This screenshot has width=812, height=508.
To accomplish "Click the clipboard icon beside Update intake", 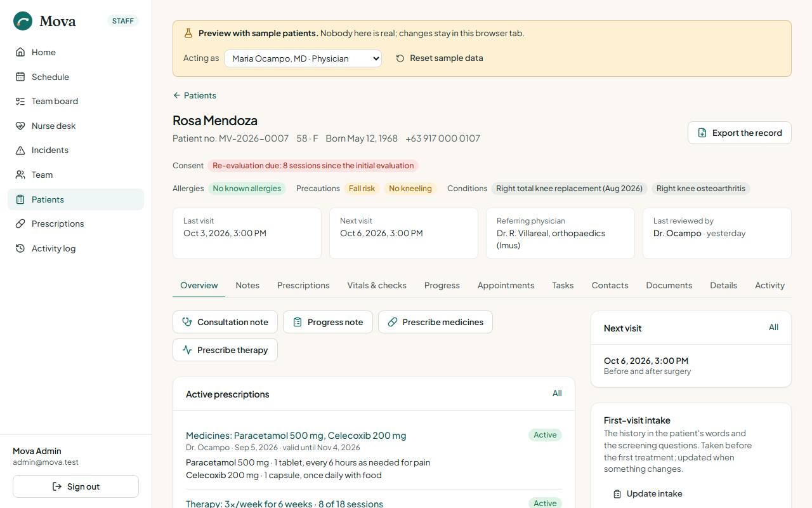I will 617,494.
